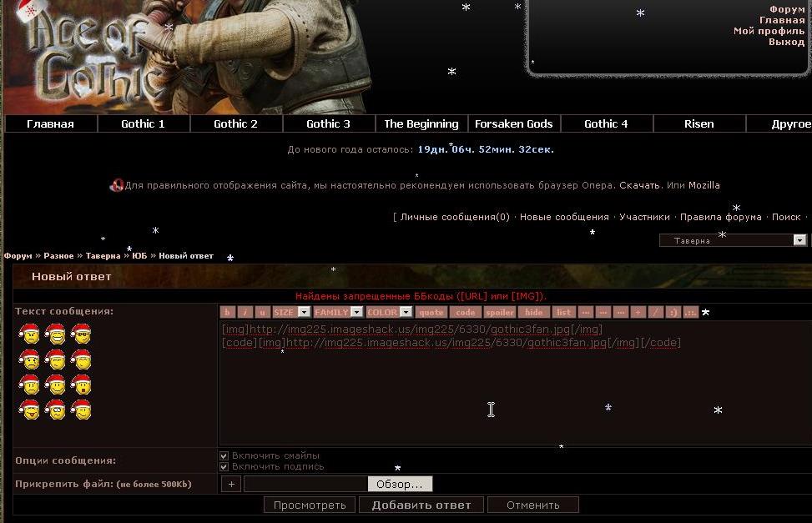
Task: Open the Risen menu section
Action: (x=699, y=123)
